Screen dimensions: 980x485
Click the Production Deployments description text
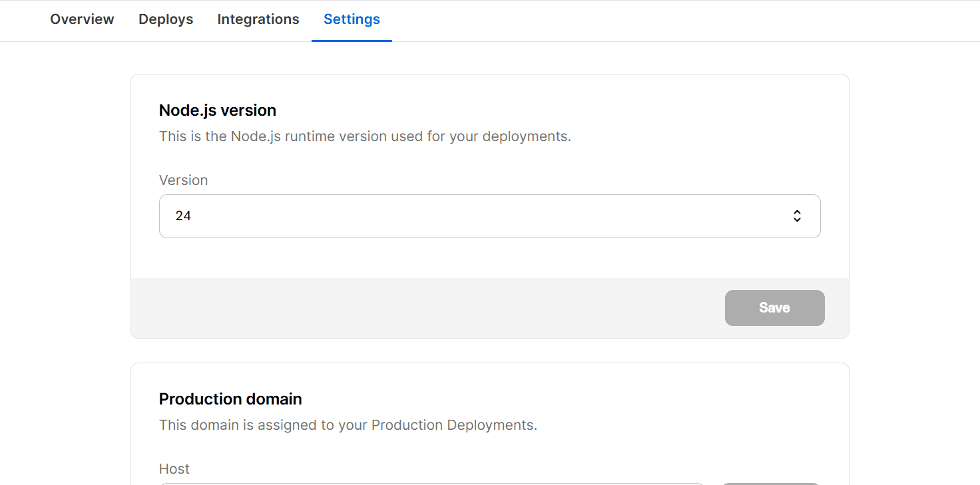click(348, 425)
